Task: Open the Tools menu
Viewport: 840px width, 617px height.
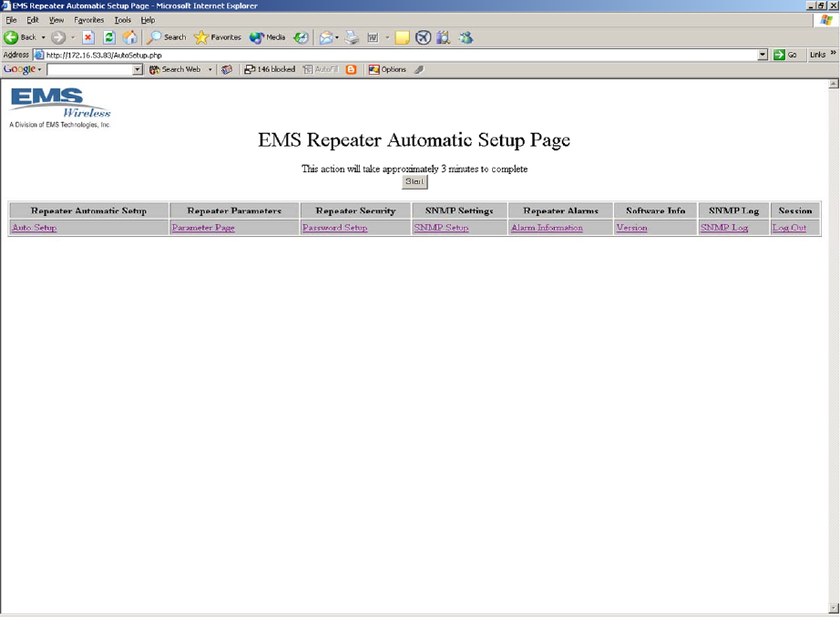Action: 123,20
